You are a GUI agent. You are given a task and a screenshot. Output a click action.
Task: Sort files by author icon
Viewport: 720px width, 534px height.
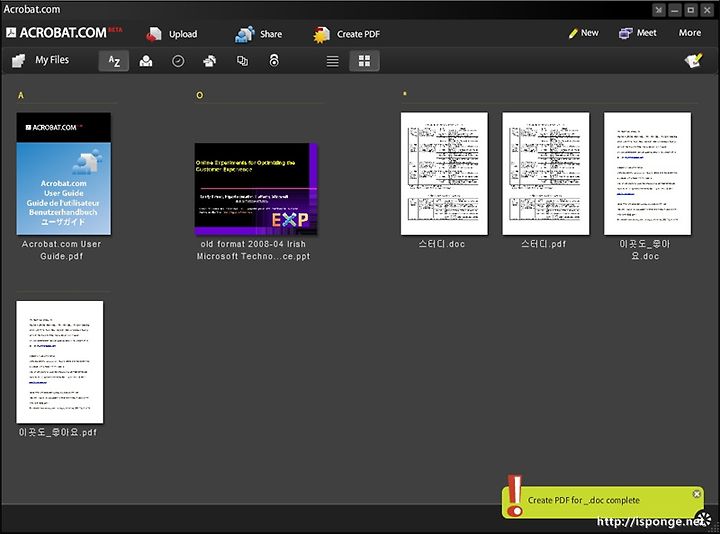click(x=146, y=61)
